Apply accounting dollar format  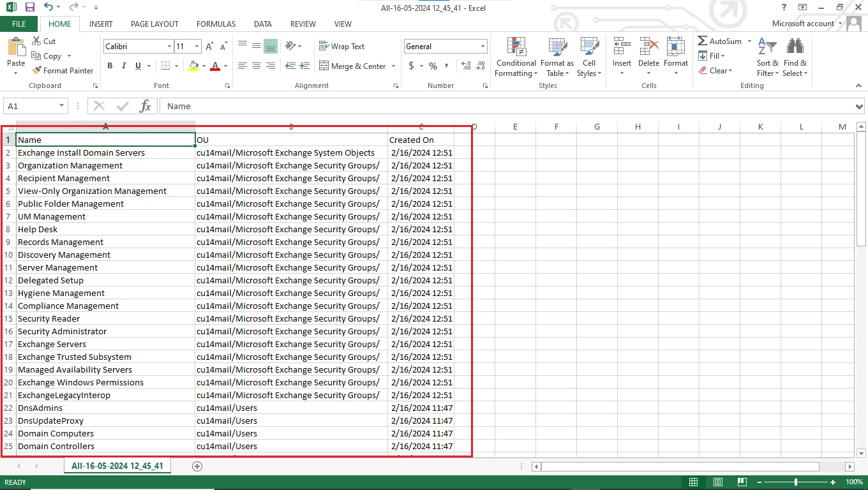412,66
